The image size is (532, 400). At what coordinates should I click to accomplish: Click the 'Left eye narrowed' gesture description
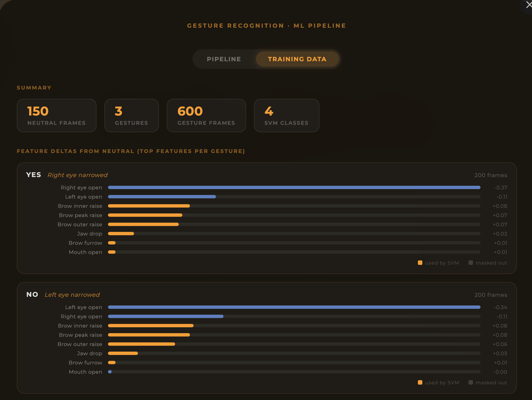(x=72, y=295)
